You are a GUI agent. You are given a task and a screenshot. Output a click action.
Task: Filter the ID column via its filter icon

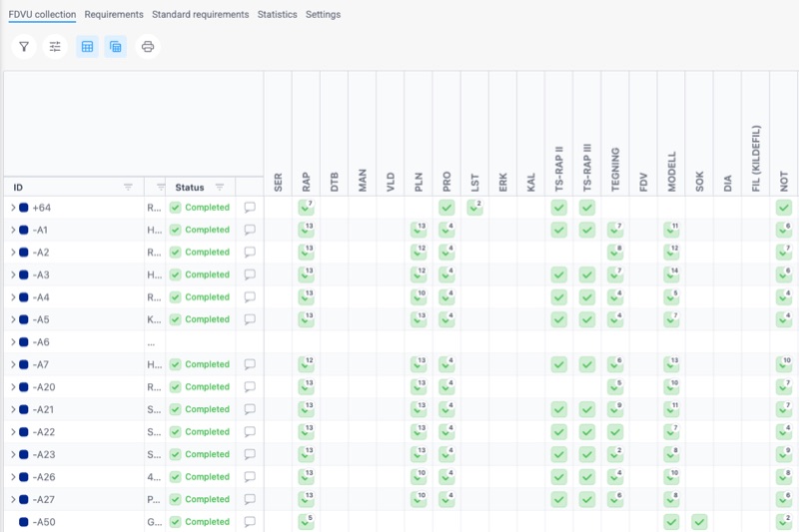(x=128, y=188)
